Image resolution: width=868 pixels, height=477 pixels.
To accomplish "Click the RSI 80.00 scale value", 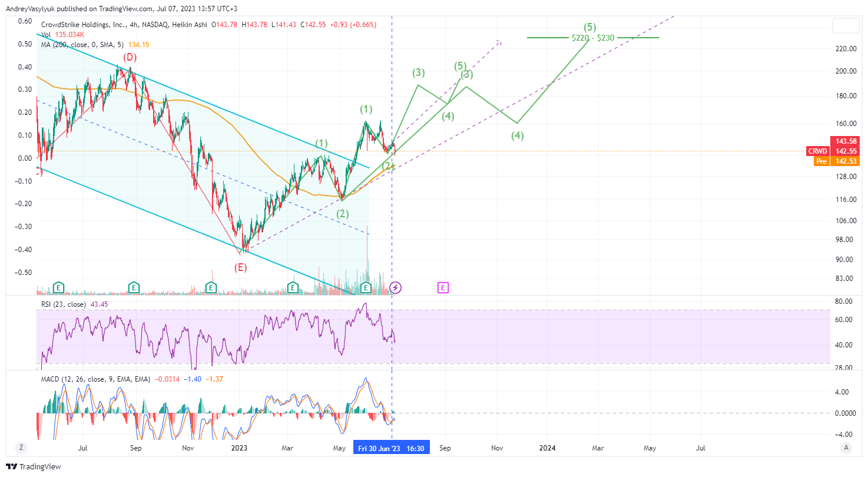I will click(x=844, y=302).
